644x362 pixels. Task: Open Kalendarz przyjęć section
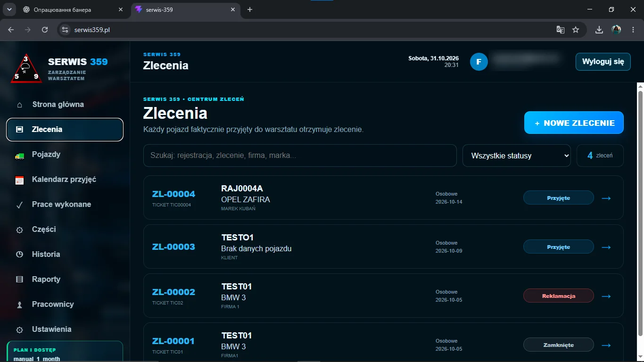[65, 180]
